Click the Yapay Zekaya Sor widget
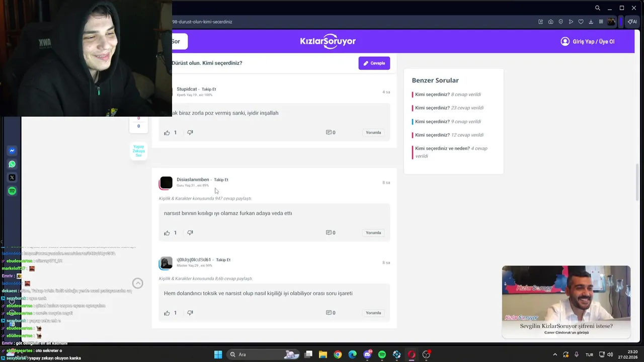644x362 pixels. tap(138, 151)
